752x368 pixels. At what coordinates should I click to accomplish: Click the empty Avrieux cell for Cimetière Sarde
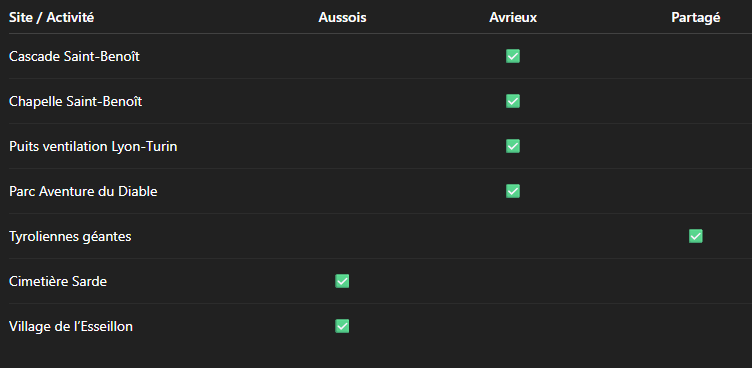513,281
